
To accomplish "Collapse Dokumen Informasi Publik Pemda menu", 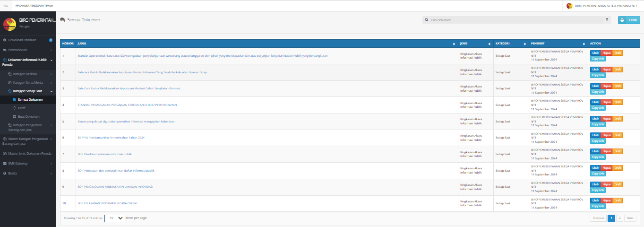I will 28,62.
